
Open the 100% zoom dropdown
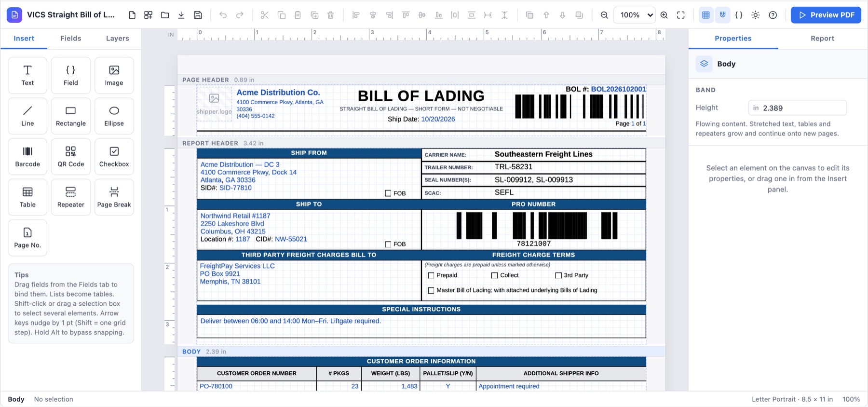tap(635, 15)
